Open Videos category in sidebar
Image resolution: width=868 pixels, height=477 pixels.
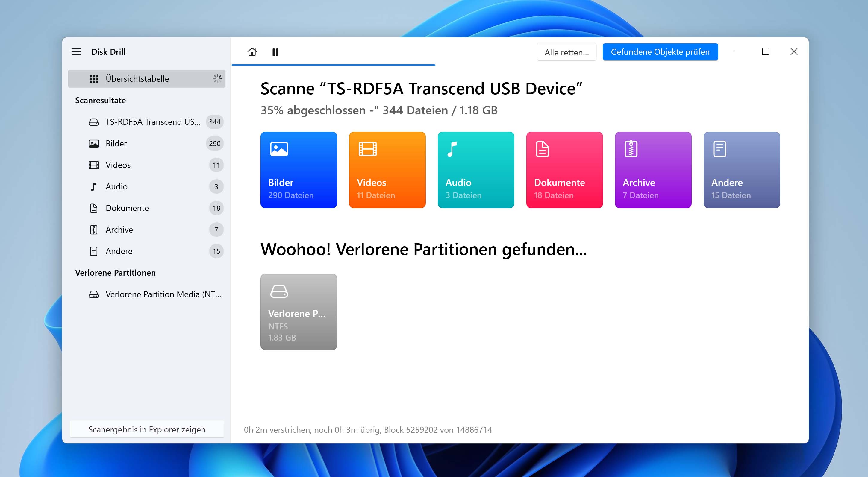click(x=118, y=165)
